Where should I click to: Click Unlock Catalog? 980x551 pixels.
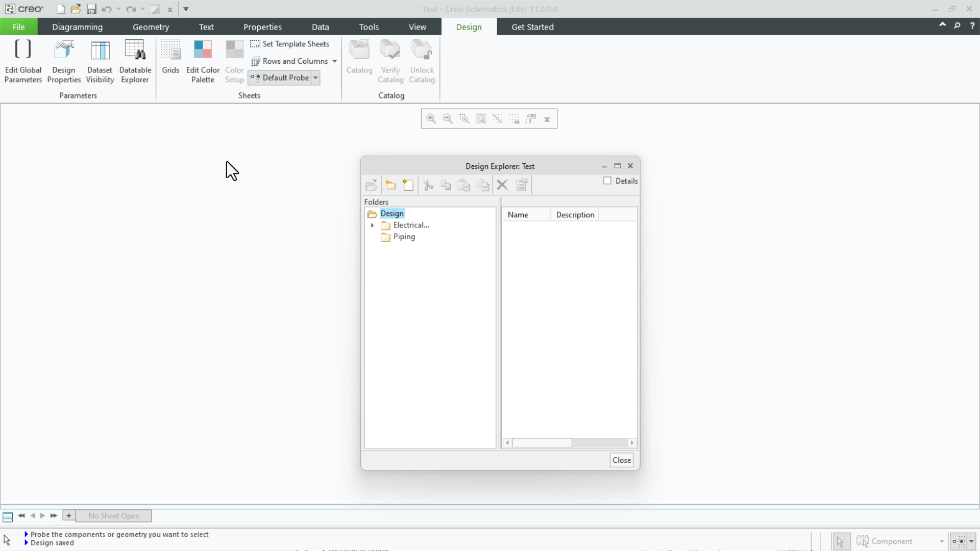tap(422, 61)
